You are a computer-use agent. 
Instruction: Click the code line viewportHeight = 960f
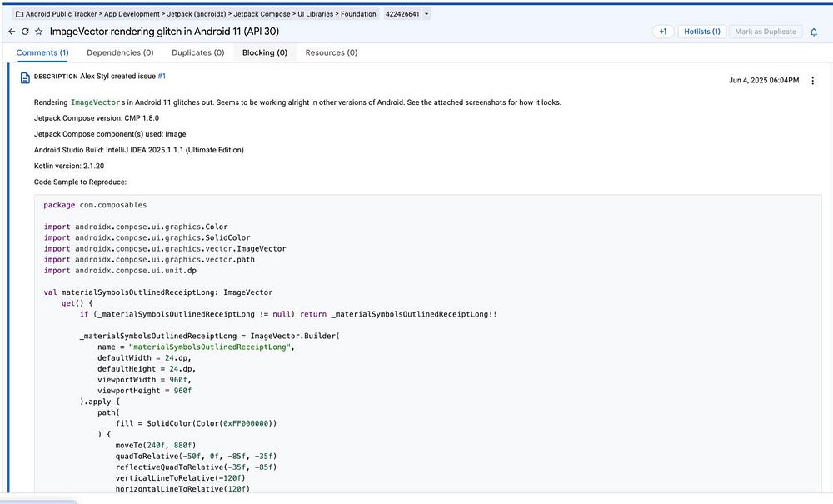click(144, 391)
